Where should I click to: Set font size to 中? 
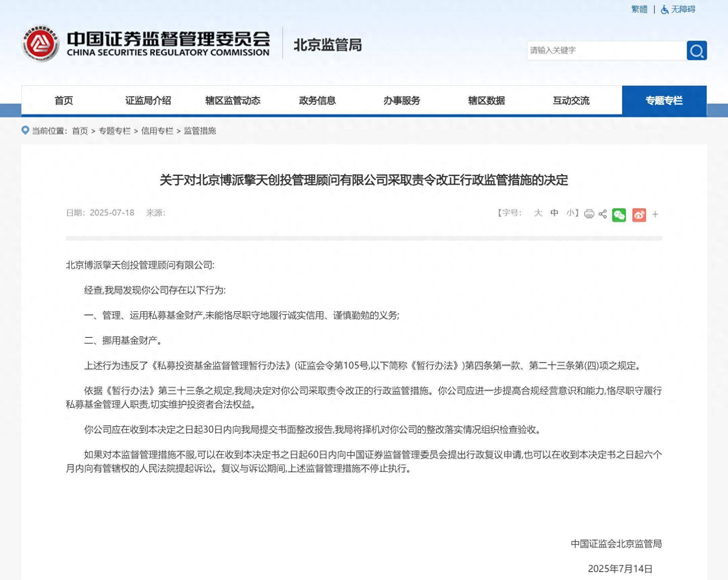(x=554, y=213)
